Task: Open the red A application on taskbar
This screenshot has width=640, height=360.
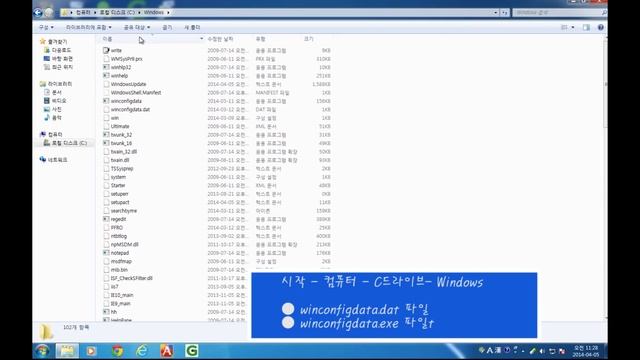Action: [167, 351]
